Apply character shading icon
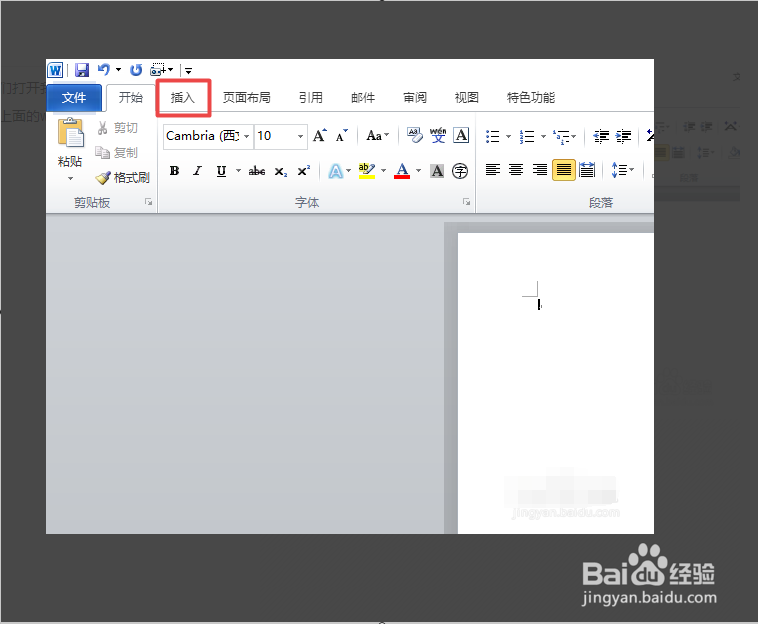The image size is (758, 624). [437, 171]
